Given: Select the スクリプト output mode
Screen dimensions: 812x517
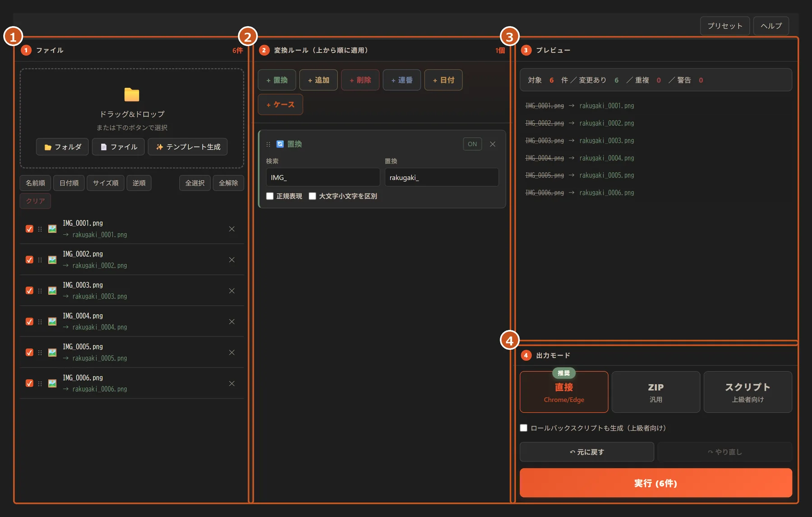Looking at the screenshot, I should pyautogui.click(x=748, y=392).
